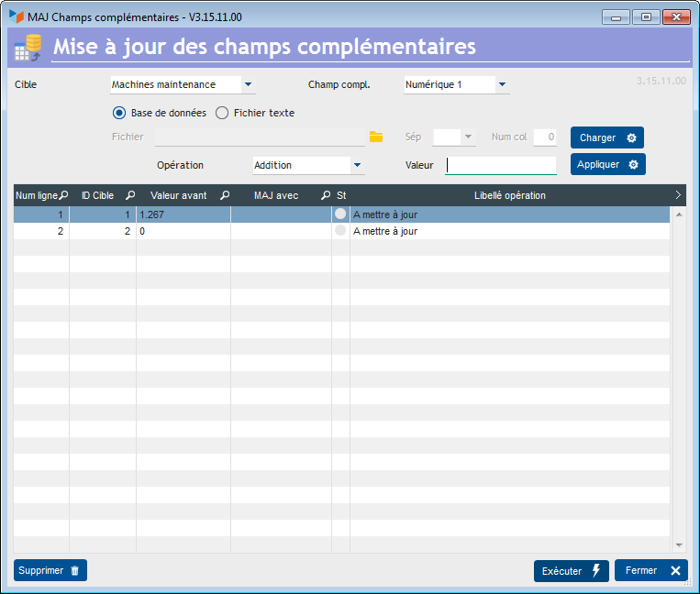The image size is (700, 594).
Task: Open the Cible dropdown list
Action: pos(249,84)
